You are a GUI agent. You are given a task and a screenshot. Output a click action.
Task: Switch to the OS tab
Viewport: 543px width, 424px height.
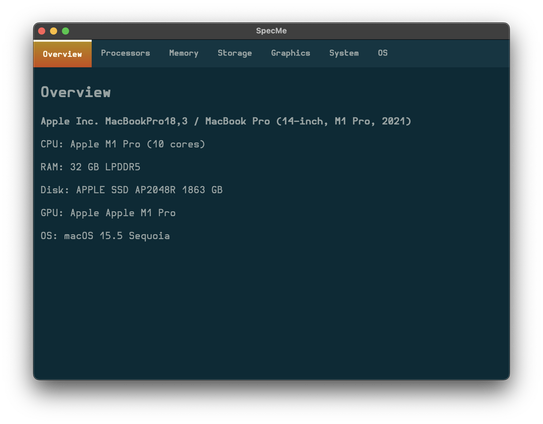[x=382, y=53]
